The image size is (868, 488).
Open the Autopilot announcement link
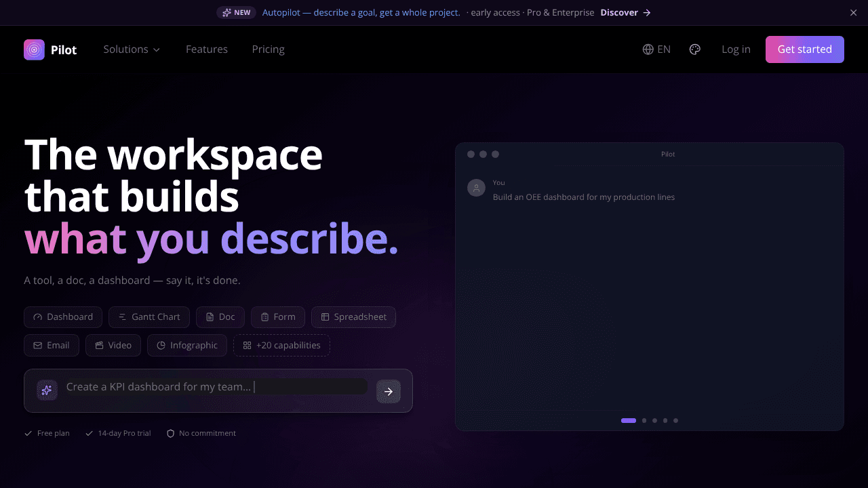361,12
